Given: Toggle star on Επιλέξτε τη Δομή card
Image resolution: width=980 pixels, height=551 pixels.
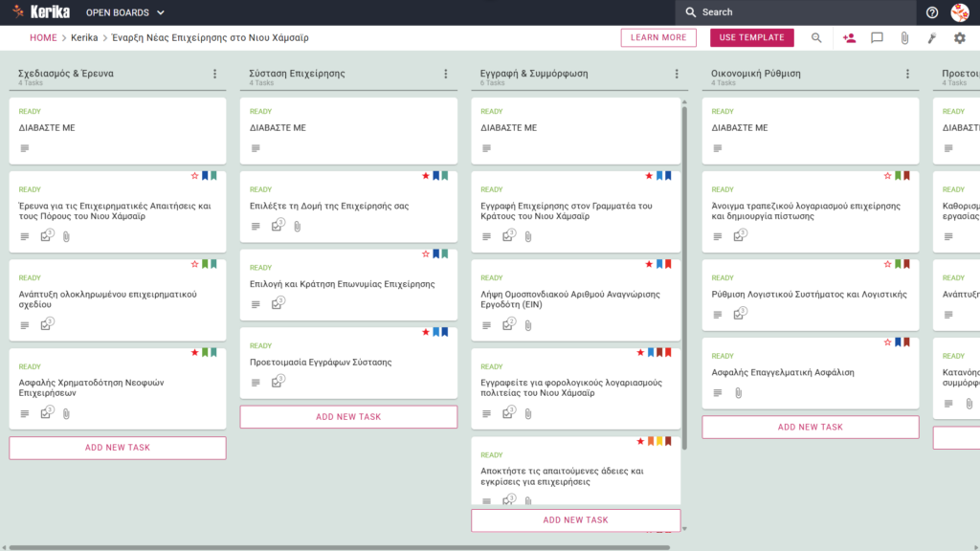Looking at the screenshot, I should click(x=426, y=176).
